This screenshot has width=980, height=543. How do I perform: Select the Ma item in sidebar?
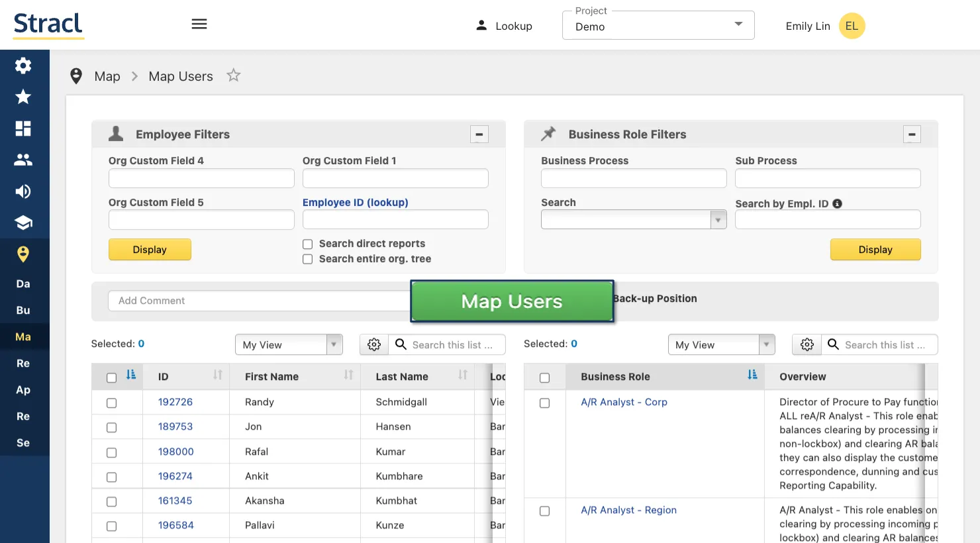(x=23, y=336)
